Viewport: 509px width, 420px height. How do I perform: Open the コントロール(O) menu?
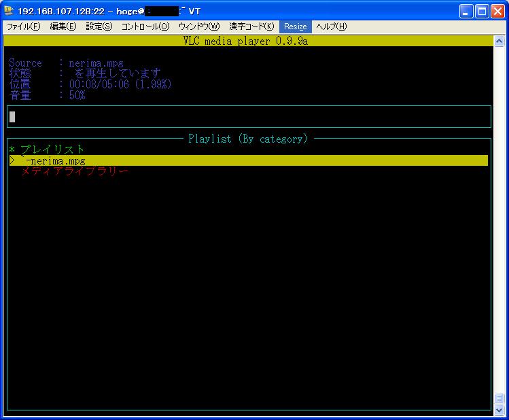pos(145,27)
